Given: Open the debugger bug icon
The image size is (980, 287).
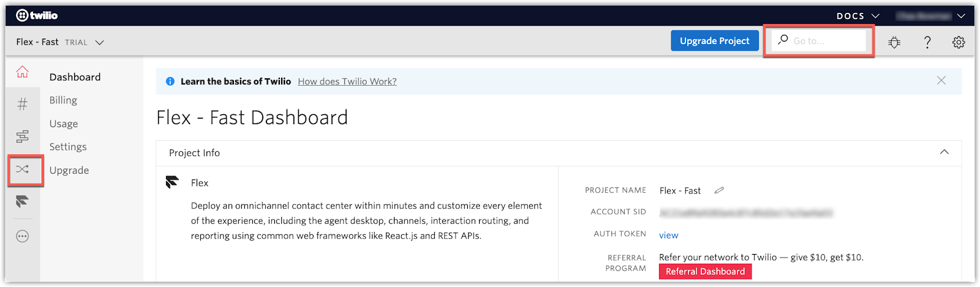Looking at the screenshot, I should pyautogui.click(x=894, y=42).
